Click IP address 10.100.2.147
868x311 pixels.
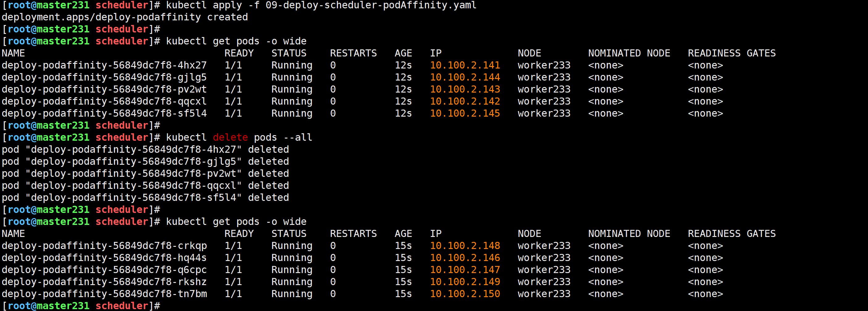(x=465, y=270)
